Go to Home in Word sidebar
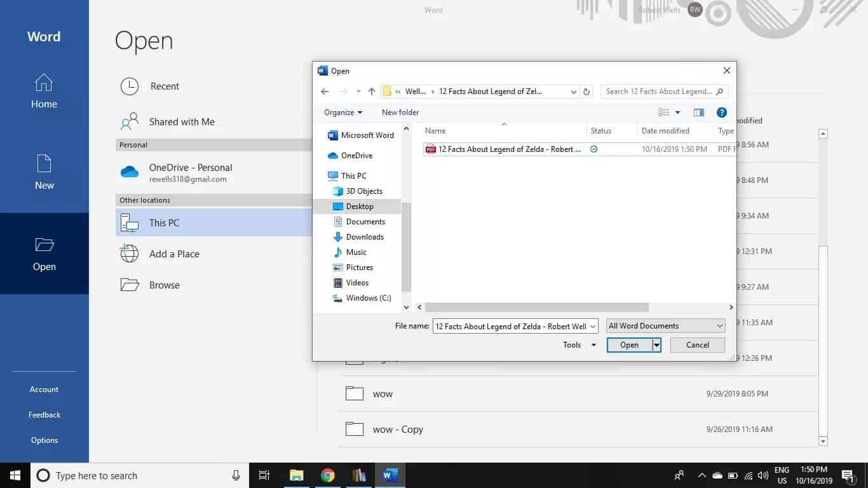The width and height of the screenshot is (868, 488). pyautogui.click(x=44, y=91)
